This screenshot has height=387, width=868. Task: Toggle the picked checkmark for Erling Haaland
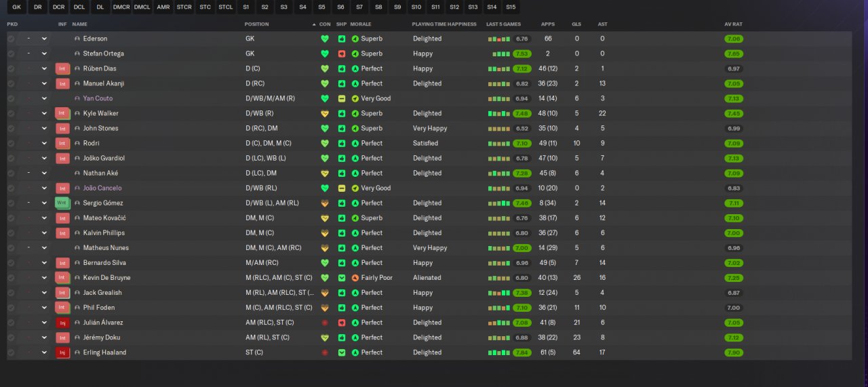tap(11, 352)
